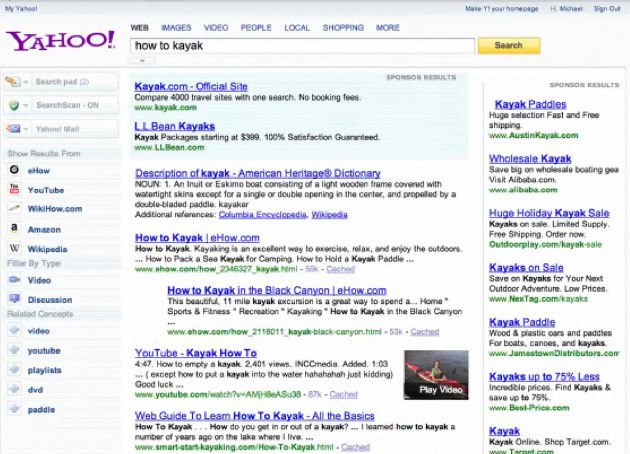Switch to the IMAGES search tab

[176, 28]
